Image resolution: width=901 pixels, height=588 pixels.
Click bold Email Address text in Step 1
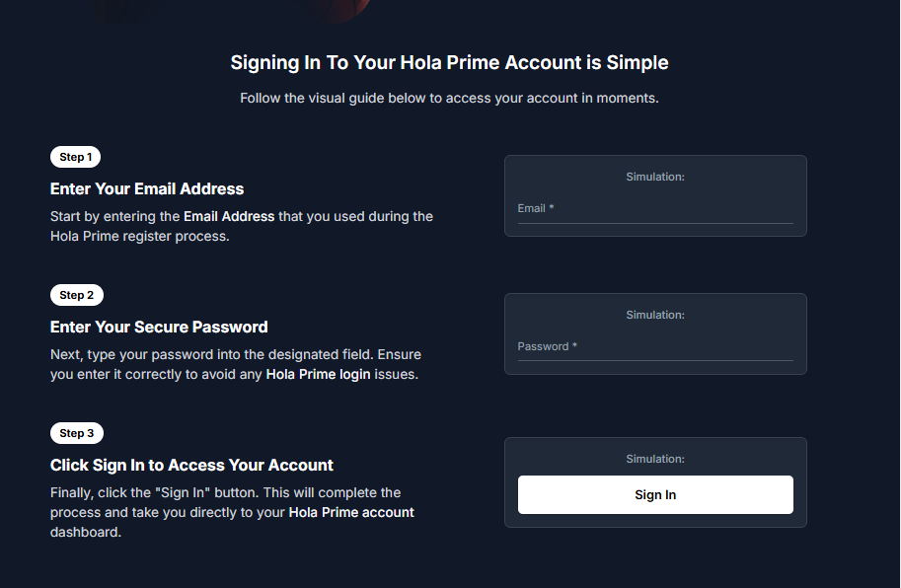[x=229, y=216]
